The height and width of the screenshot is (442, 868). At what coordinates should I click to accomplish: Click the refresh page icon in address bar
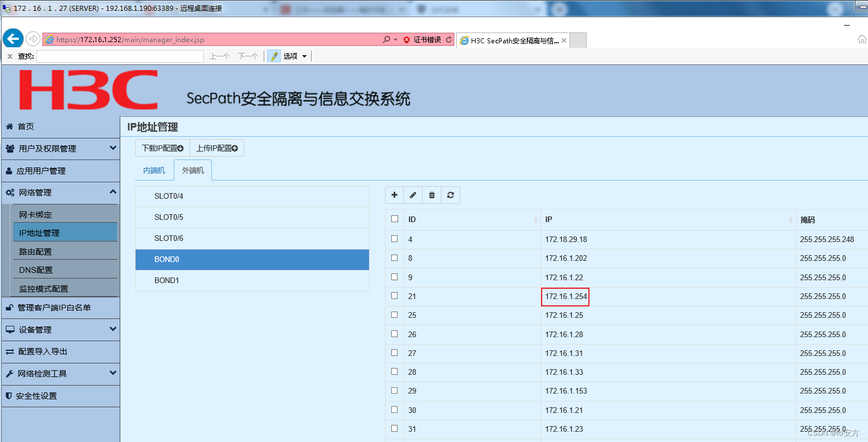click(449, 39)
